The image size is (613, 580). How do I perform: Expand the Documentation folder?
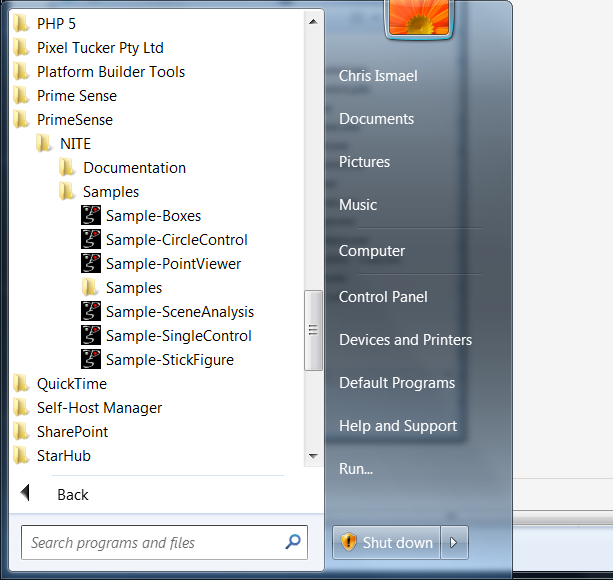click(x=134, y=168)
